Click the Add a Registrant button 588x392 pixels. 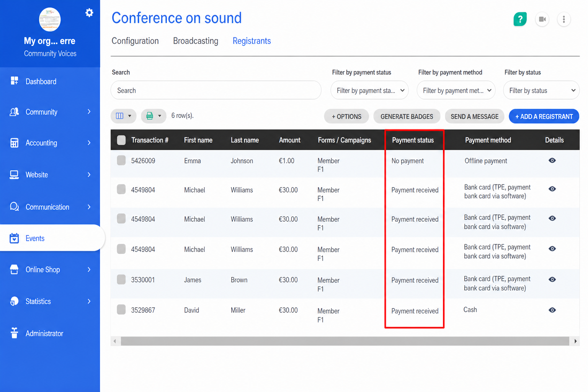coord(544,116)
